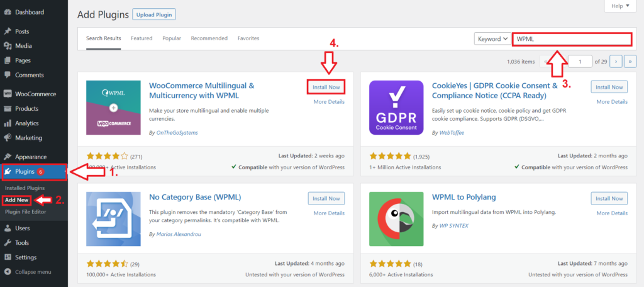Open CookieYes GDPR Cookie Consent title link
The image size is (644, 287).
pyautogui.click(x=495, y=91)
